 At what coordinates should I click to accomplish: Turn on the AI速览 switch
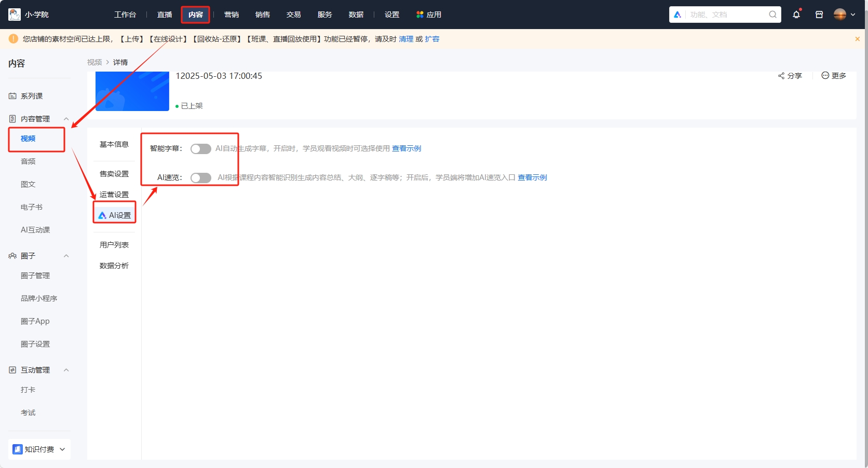point(200,177)
